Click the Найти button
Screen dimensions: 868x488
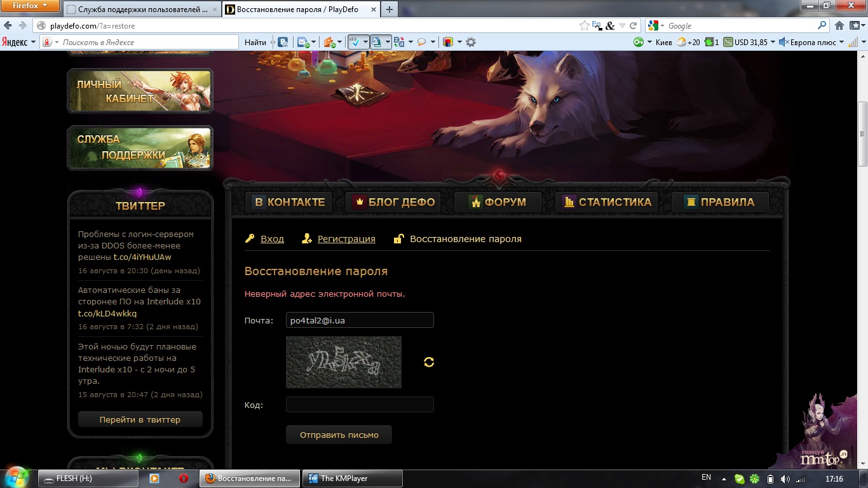[x=255, y=43]
